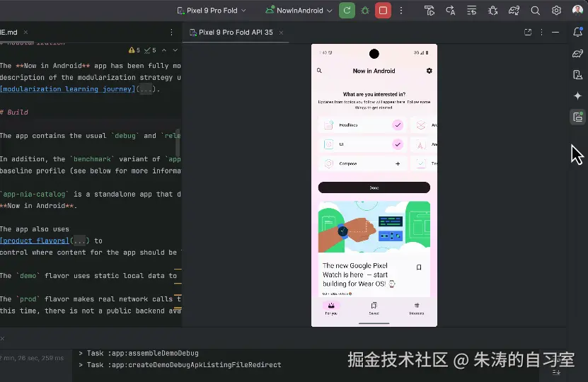Click the editor vertical scrollbar
This screenshot has height=382, width=588.
point(178,142)
